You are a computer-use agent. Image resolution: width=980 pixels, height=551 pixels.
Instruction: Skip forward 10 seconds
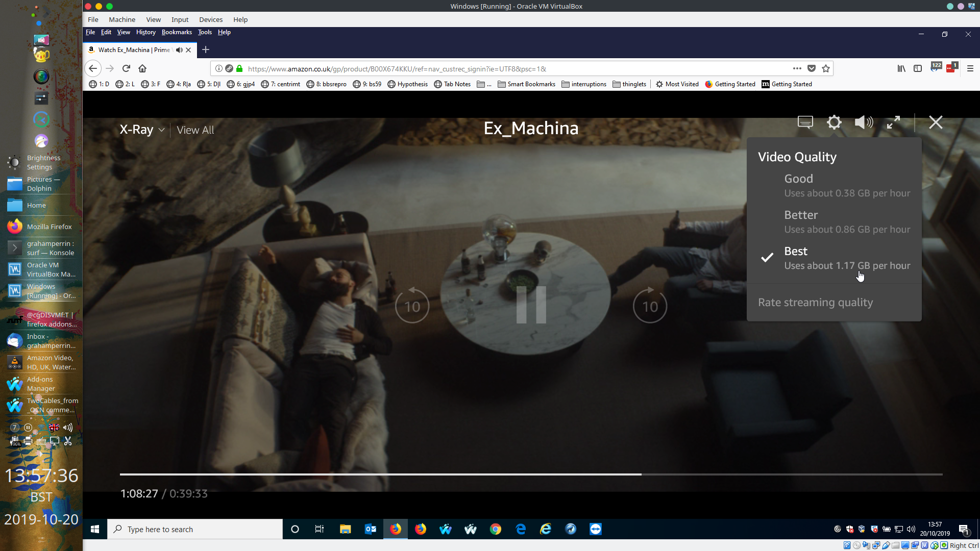tap(650, 306)
